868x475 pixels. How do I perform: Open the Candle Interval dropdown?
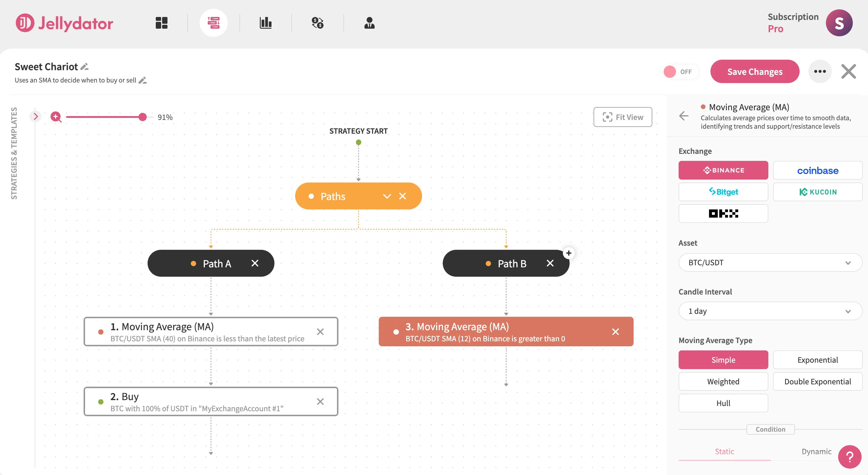770,311
